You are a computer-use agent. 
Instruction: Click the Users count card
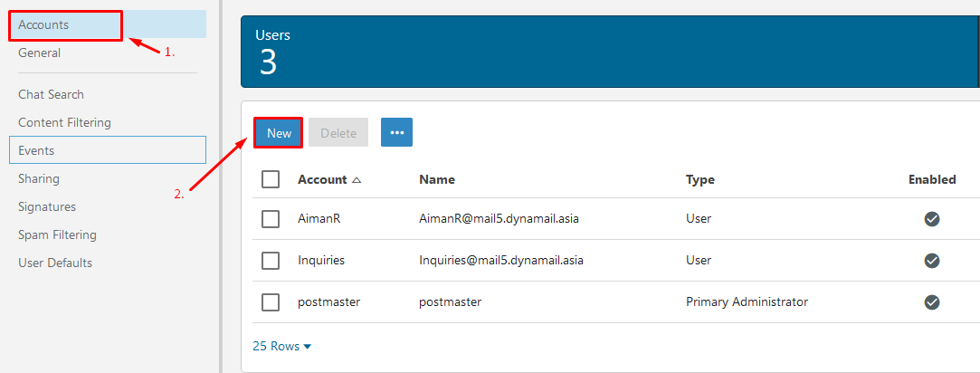point(609,52)
